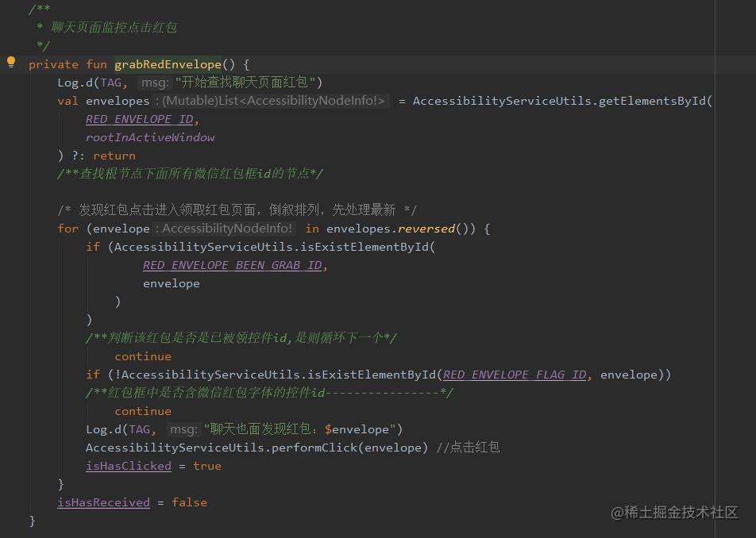Click the 'false' value assigned to isHasReceived

(x=190, y=502)
